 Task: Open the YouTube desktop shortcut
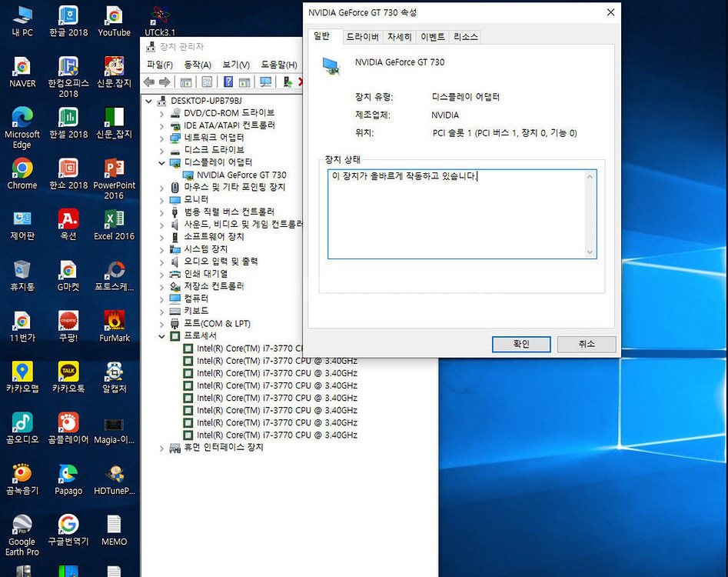click(115, 22)
